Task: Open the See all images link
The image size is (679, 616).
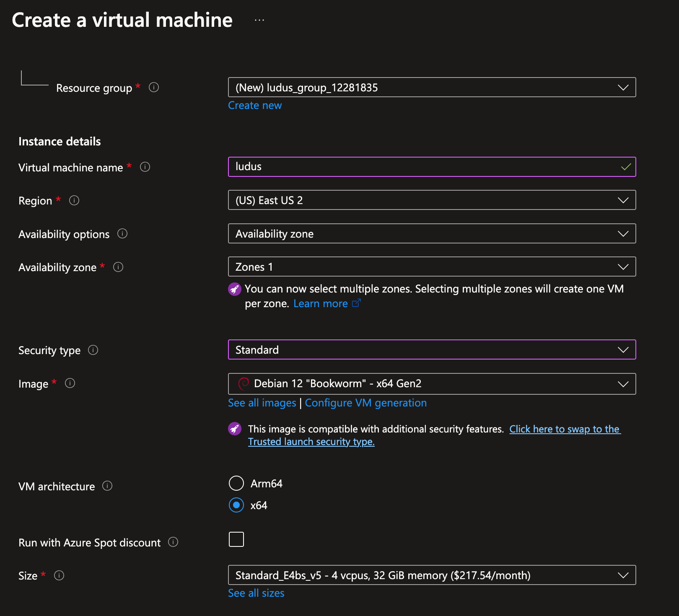Action: click(262, 403)
